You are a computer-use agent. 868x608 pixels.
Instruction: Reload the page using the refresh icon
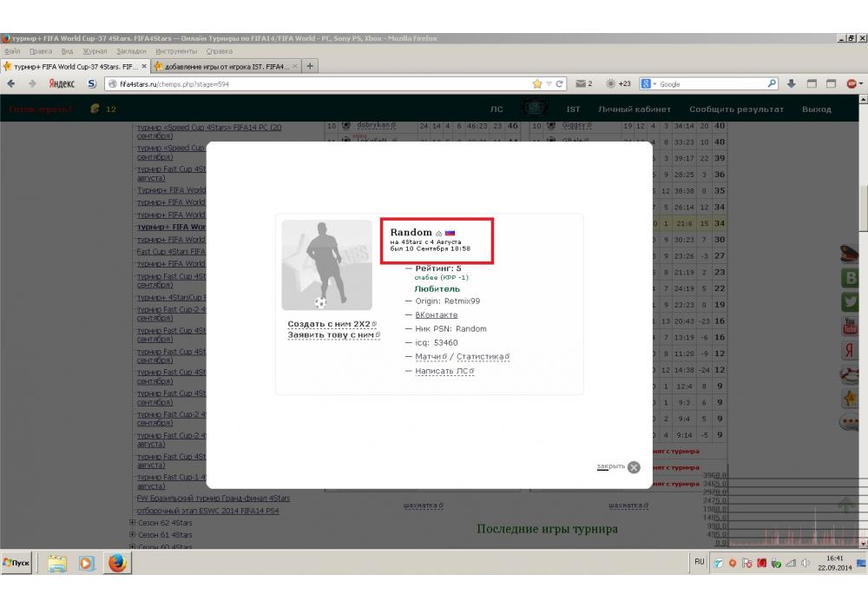point(560,84)
